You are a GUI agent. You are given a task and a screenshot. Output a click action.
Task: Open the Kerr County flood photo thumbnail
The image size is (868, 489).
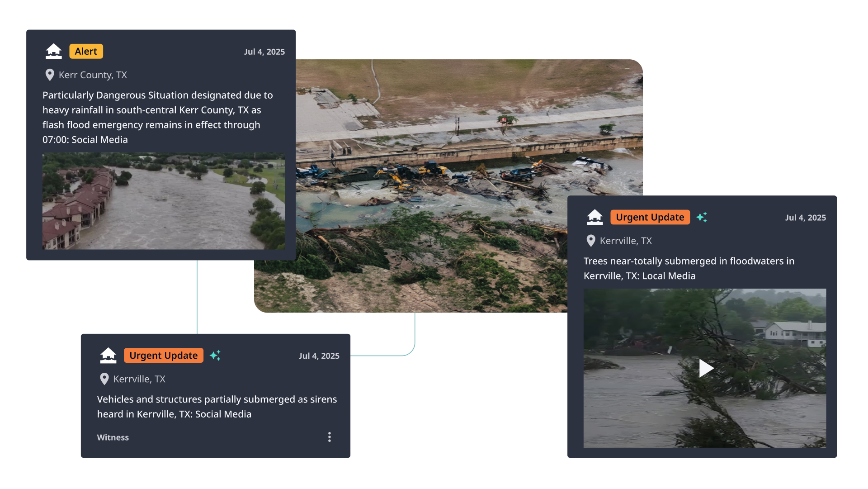click(x=163, y=201)
